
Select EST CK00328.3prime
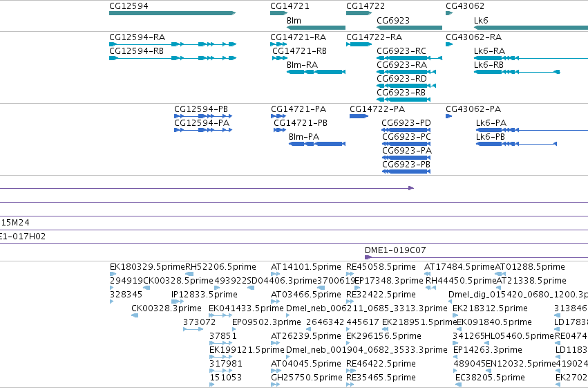(135, 315)
